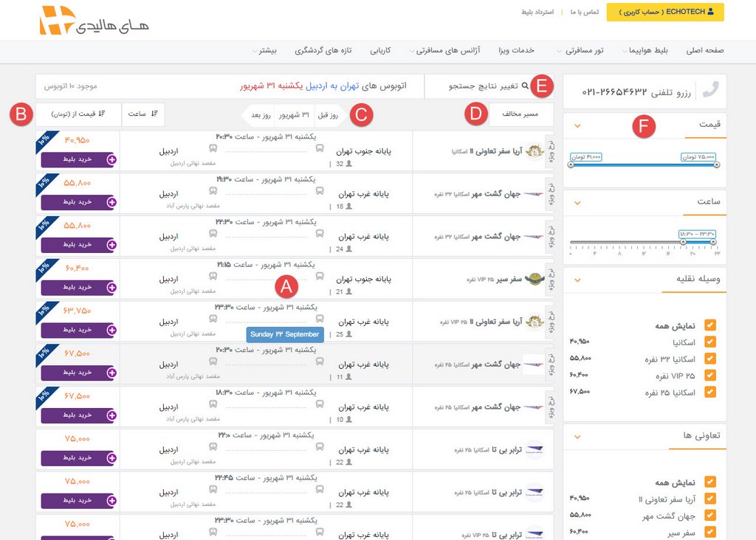Click the search magnifier icon
This screenshot has width=756, height=540.
coord(525,86)
